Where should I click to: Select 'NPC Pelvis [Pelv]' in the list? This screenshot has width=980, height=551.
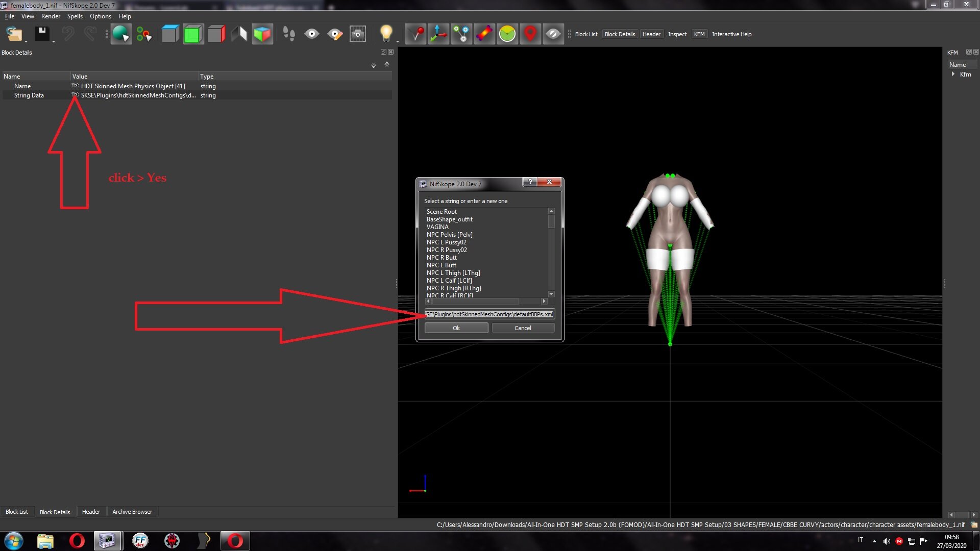tap(450, 235)
